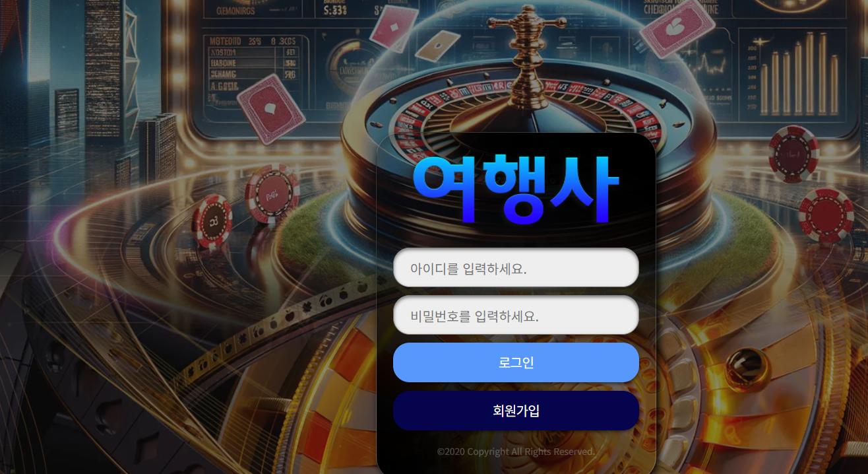
Task: Click the blue 로그인 button
Action: tap(516, 362)
